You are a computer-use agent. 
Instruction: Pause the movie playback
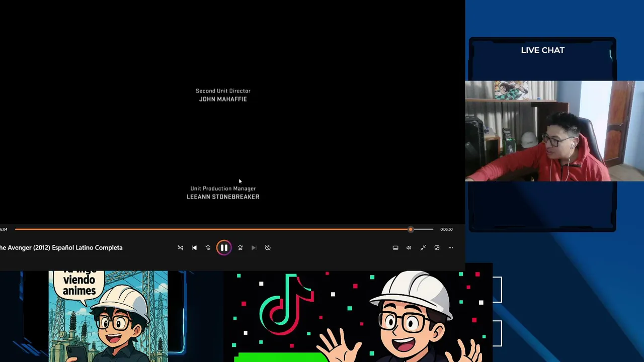pos(224,247)
